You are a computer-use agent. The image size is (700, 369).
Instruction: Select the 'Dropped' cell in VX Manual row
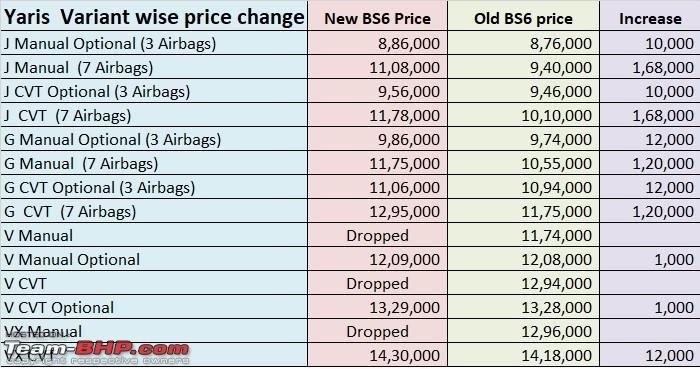(x=377, y=332)
